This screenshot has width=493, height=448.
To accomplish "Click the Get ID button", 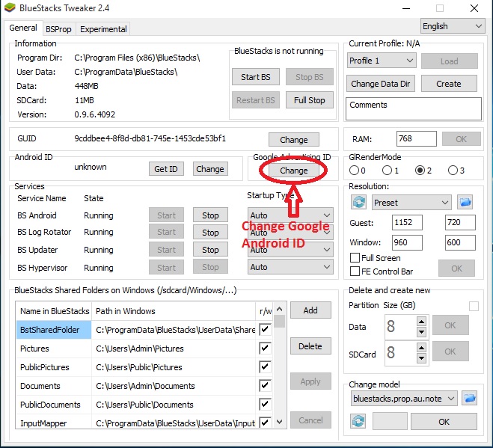I will pyautogui.click(x=166, y=169).
